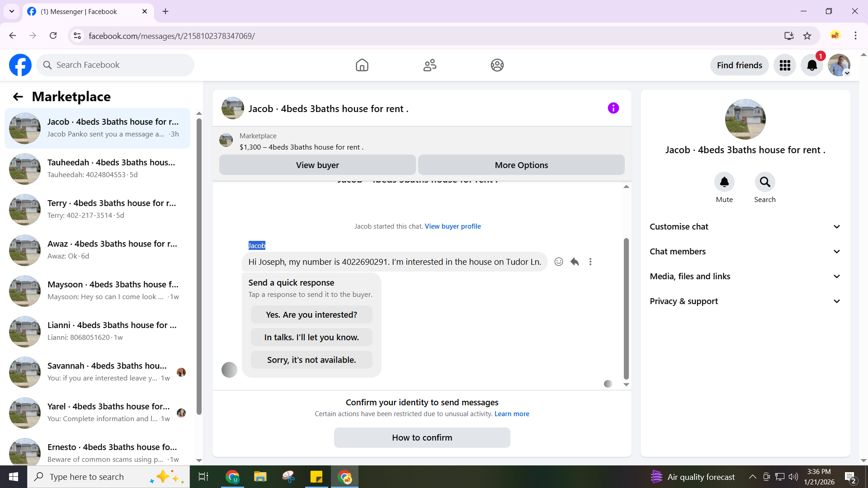Image resolution: width=868 pixels, height=488 pixels.
Task: Open the notifications bell
Action: tap(811, 66)
